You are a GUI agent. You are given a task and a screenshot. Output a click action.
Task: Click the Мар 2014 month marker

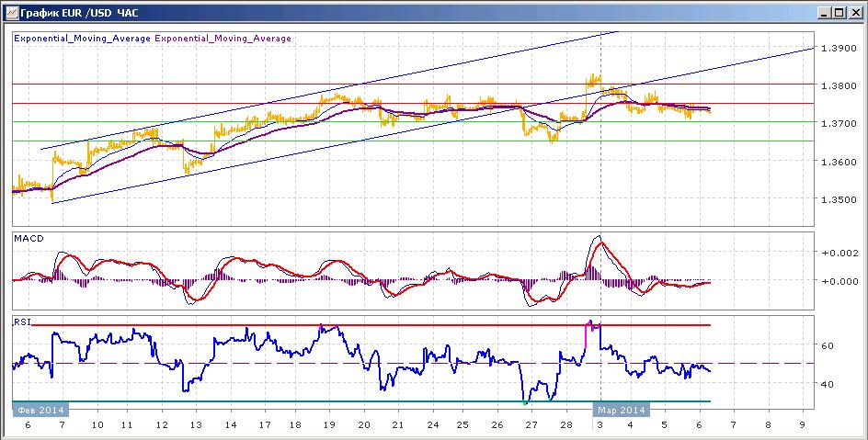pyautogui.click(x=622, y=411)
